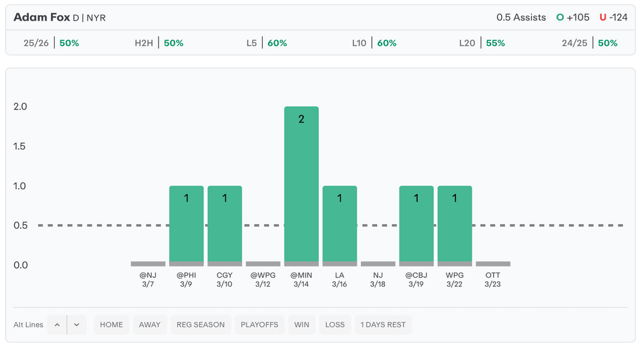This screenshot has width=644, height=351.
Task: Click the Alt Lines up chevron
Action: [57, 325]
